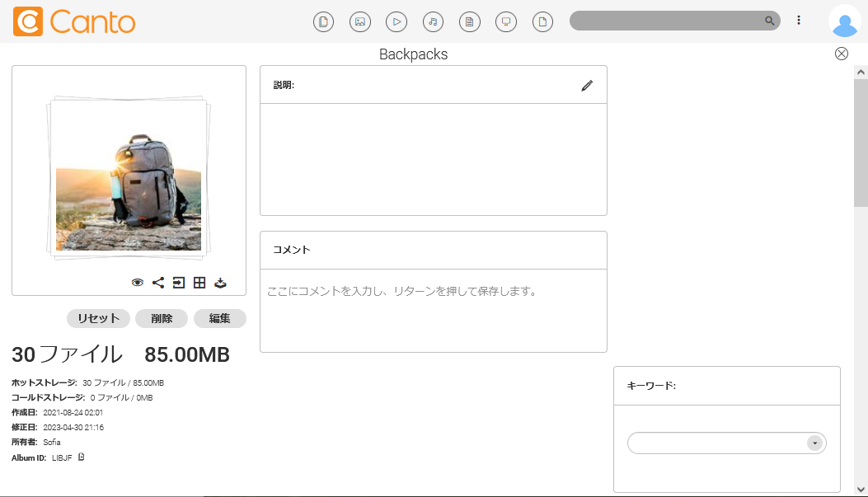Switch to grid view of album

[x=199, y=283]
